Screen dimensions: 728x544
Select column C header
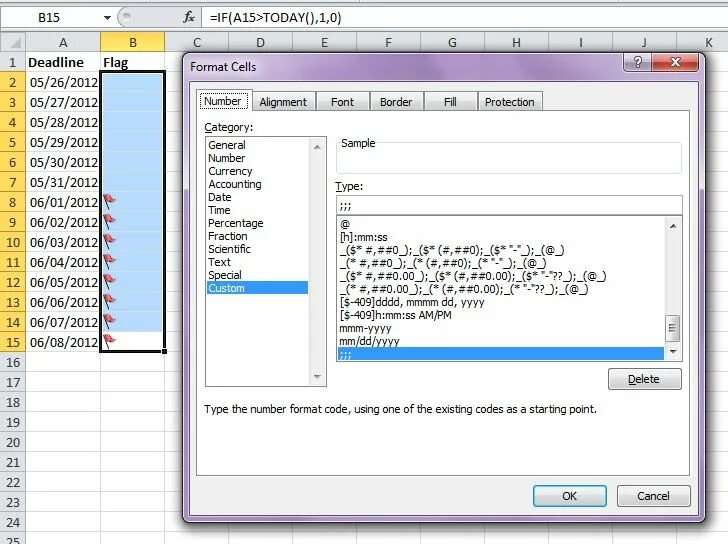[x=197, y=42]
